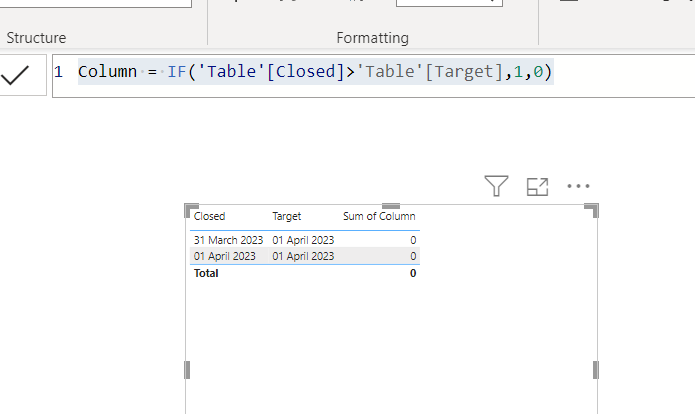695x414 pixels.
Task: Select Target cell in the shaded second row
Action: [303, 256]
